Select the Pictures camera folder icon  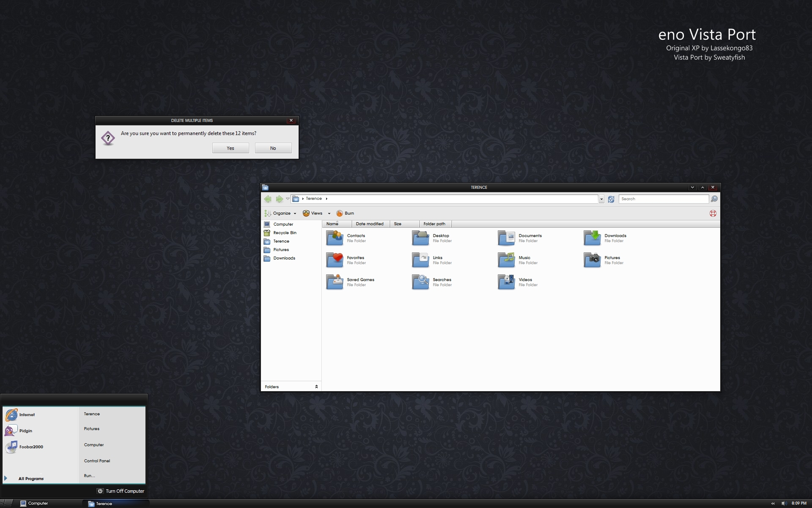click(x=592, y=260)
